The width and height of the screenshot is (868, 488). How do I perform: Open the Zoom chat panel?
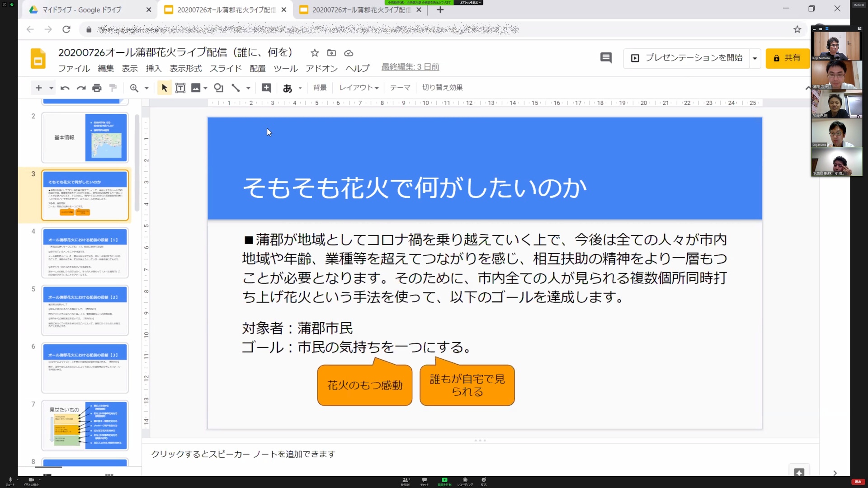click(x=424, y=481)
